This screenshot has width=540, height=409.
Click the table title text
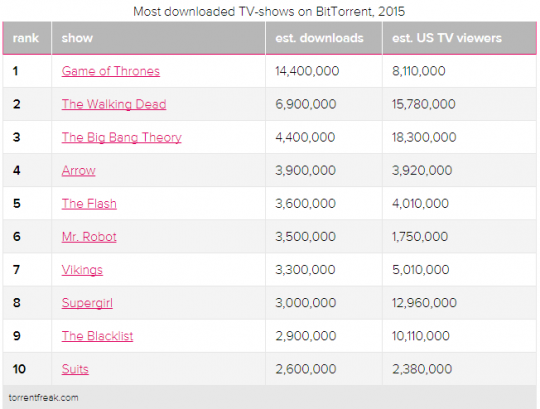point(269,11)
